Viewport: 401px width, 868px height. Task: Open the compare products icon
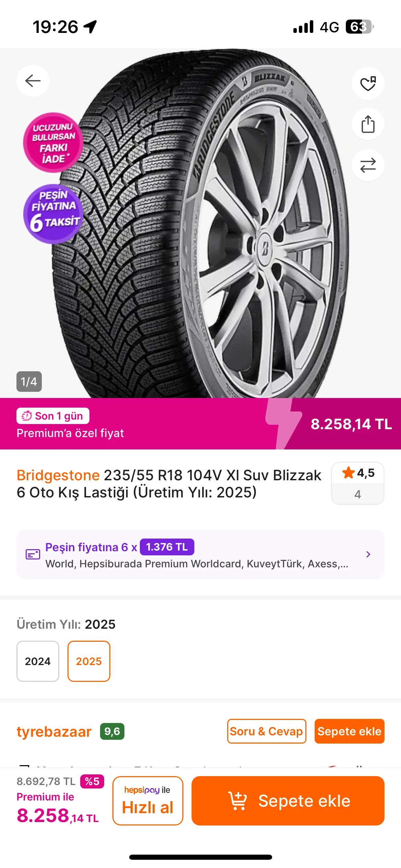368,165
